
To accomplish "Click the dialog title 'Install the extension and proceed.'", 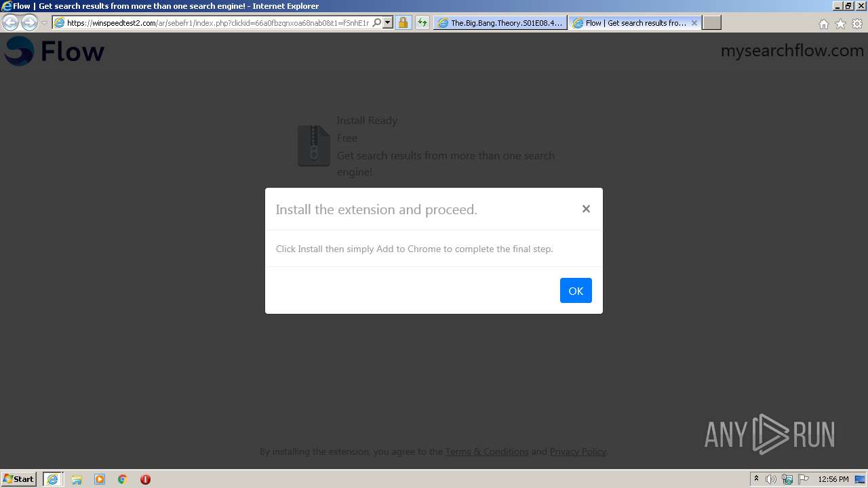I will [376, 209].
